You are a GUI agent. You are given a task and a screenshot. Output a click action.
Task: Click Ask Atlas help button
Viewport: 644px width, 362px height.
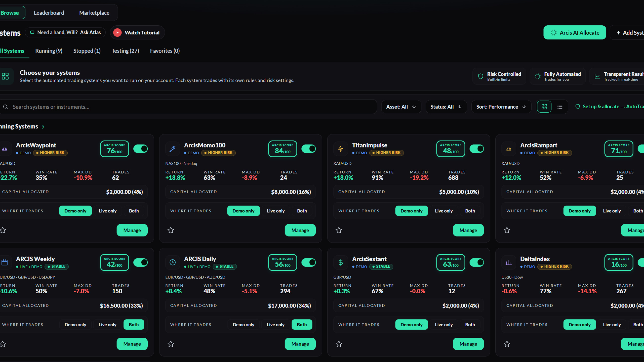pos(65,32)
